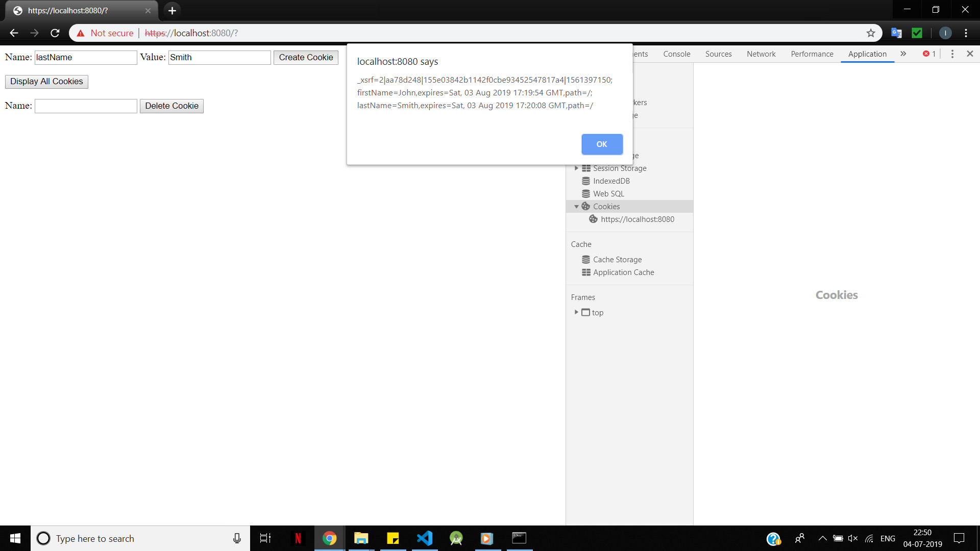The image size is (980, 551).
Task: Click the lastName name input field
Action: [84, 57]
